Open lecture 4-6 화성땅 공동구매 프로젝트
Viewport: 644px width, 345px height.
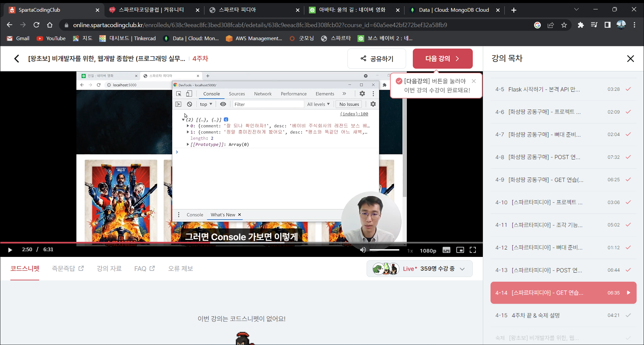point(563,112)
